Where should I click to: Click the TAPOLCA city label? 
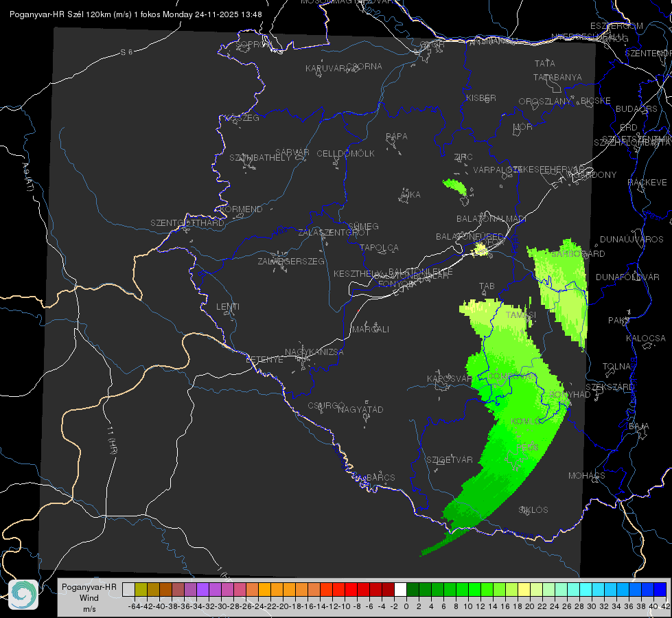380,247
